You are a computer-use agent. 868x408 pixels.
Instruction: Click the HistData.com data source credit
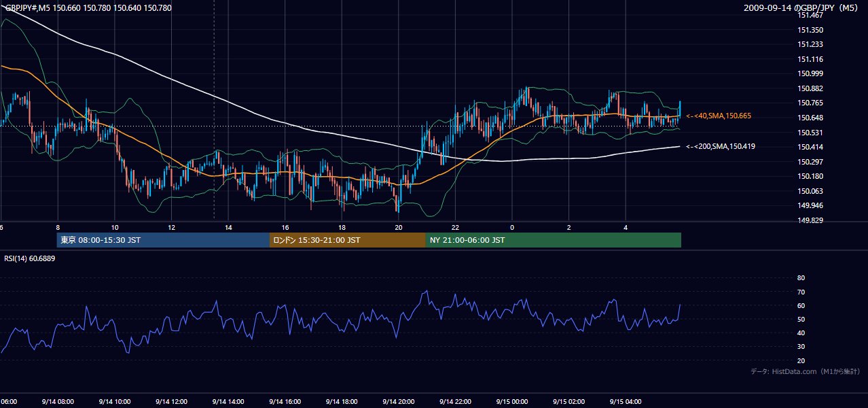806,371
